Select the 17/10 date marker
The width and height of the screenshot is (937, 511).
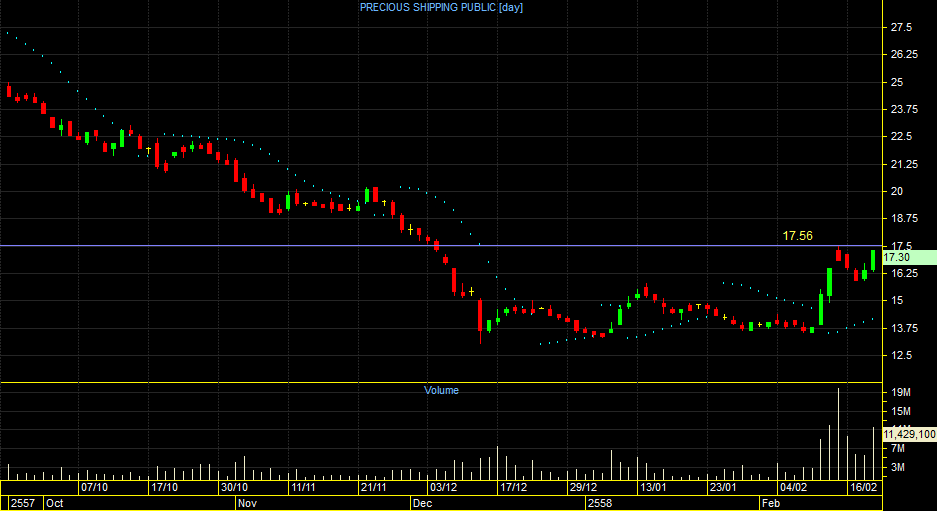[164, 488]
